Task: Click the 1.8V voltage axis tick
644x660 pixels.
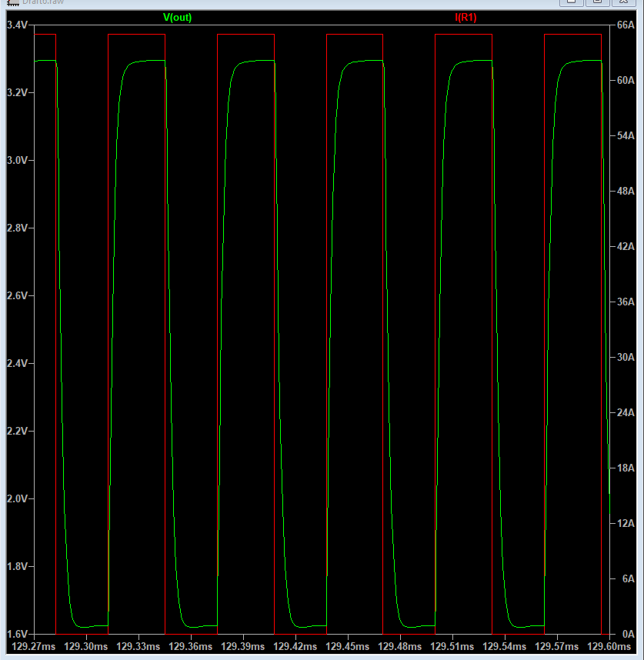Action: 18,567
